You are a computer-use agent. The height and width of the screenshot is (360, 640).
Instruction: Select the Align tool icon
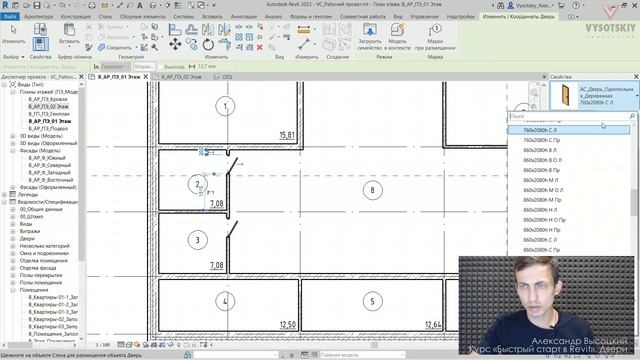pos(175,29)
